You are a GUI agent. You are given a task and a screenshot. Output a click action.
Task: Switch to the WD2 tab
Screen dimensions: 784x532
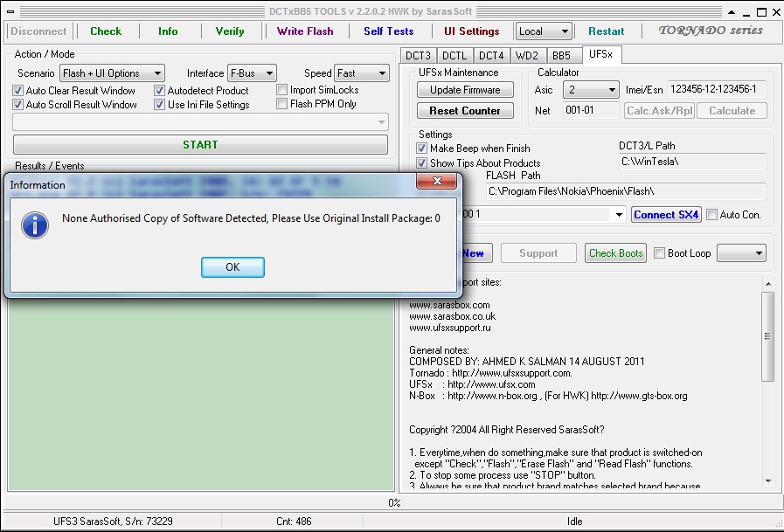[x=527, y=55]
